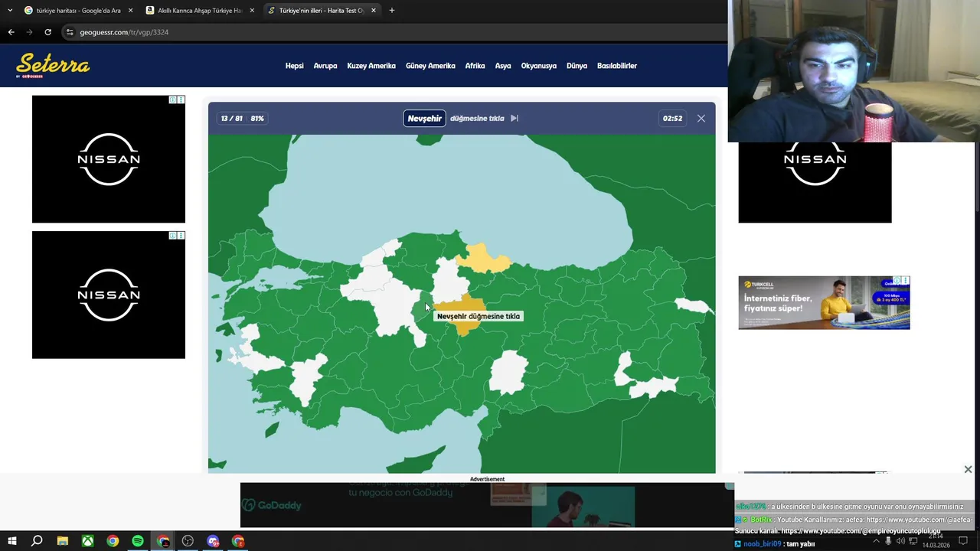Close the Akıllı Karınca Ahşap tab
Screen dimensions: 980x551
pos(252,10)
